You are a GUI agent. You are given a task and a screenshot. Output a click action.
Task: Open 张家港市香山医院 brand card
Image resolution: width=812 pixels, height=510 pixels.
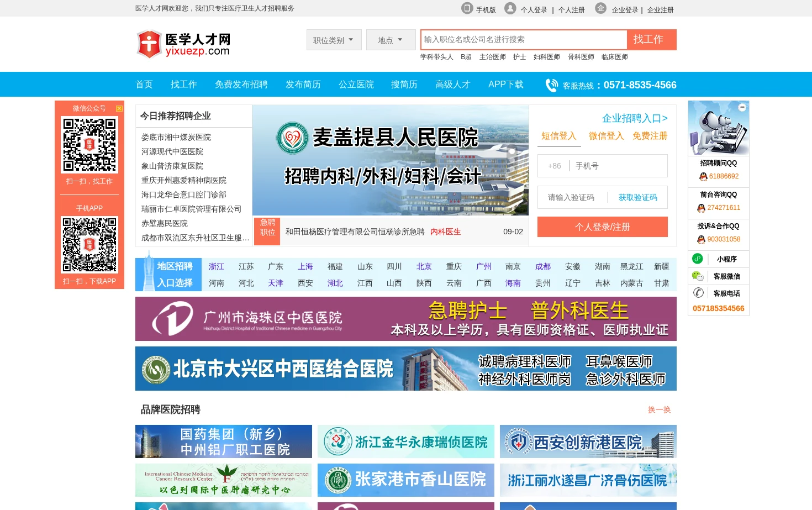pos(406,480)
